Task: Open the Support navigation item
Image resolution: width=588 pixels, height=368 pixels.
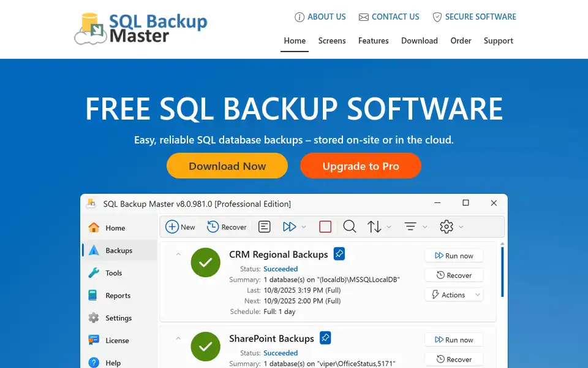Action: coord(498,40)
